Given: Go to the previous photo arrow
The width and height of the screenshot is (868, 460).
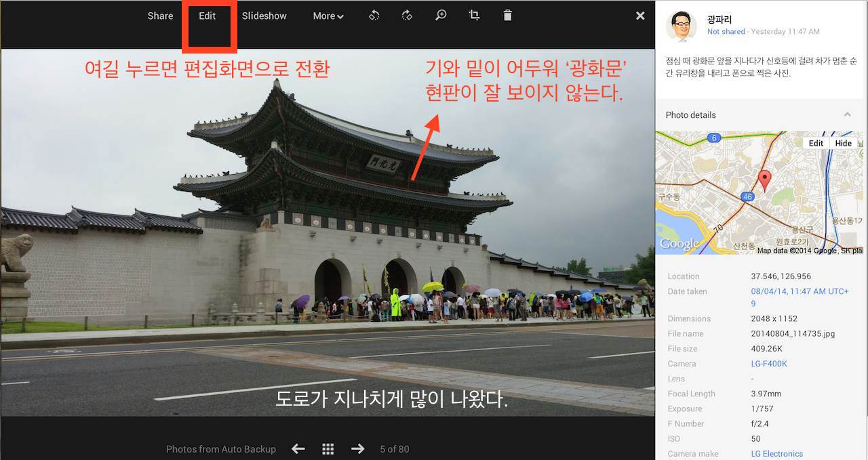Looking at the screenshot, I should (298, 448).
